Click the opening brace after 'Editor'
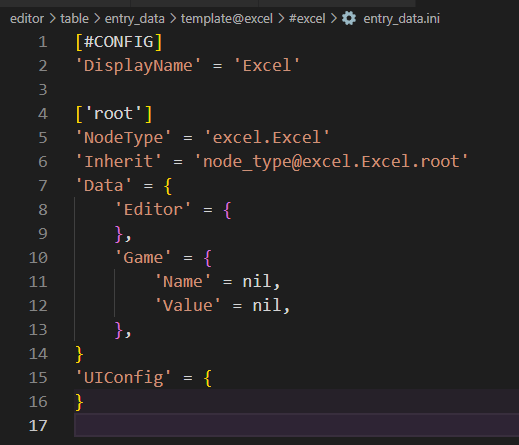519x445 pixels. (228, 210)
